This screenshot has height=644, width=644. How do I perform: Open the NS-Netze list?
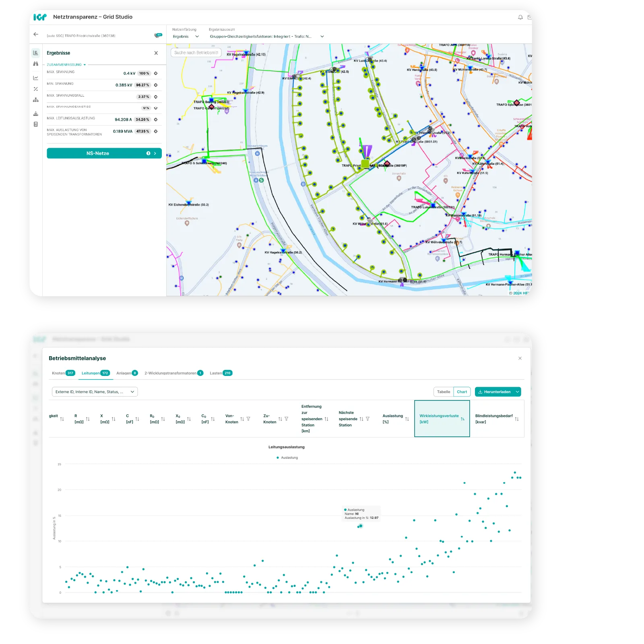tap(104, 153)
